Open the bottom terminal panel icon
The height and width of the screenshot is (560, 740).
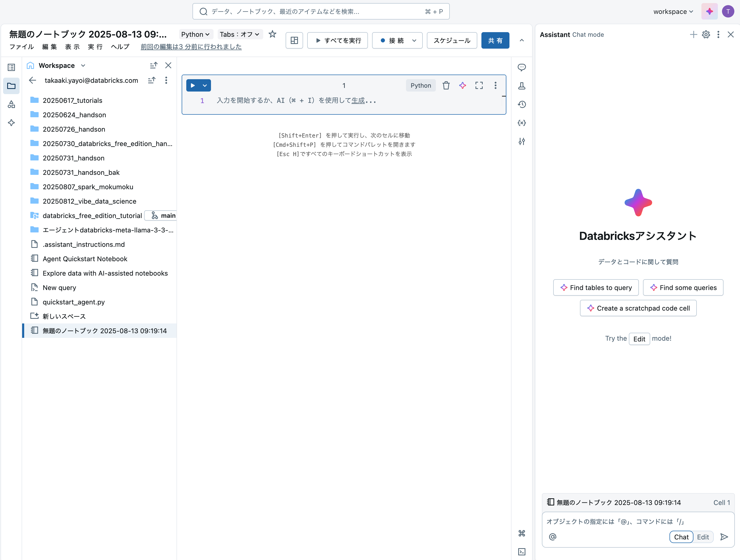tap(522, 552)
